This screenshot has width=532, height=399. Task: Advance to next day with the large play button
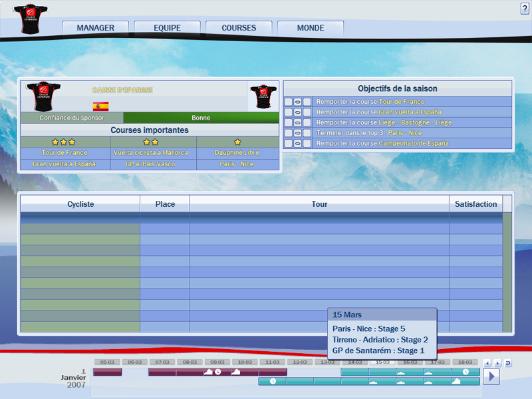tap(491, 376)
